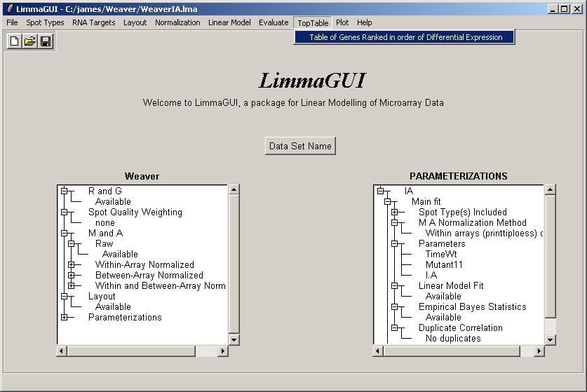The height and width of the screenshot is (392, 587).
Task: Click the Open folder toolbar icon
Action: click(x=30, y=41)
